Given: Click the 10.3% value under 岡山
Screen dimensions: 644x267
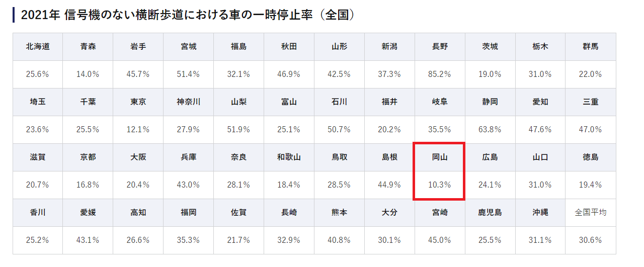Looking at the screenshot, I should click(440, 185).
